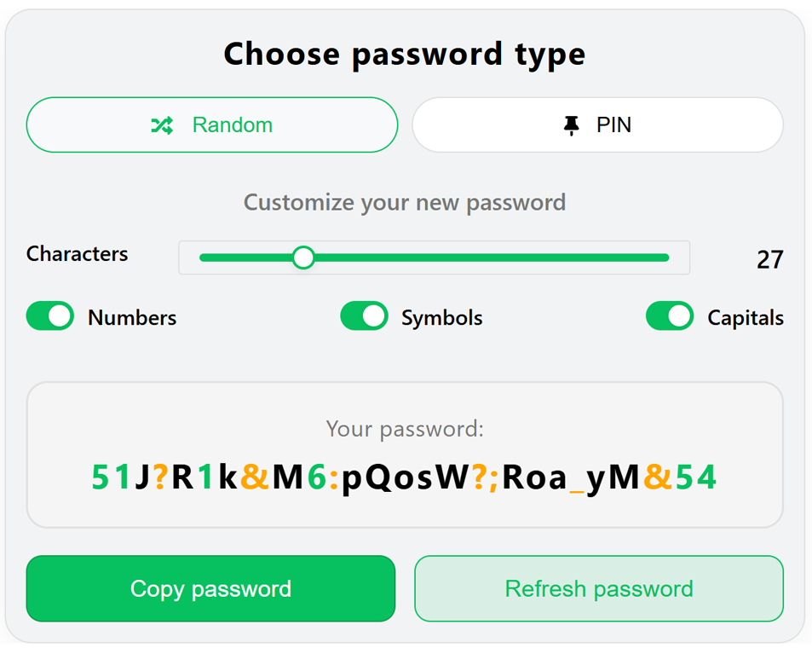Click the Capitals label text
This screenshot has height=648, width=812.
coord(746,316)
